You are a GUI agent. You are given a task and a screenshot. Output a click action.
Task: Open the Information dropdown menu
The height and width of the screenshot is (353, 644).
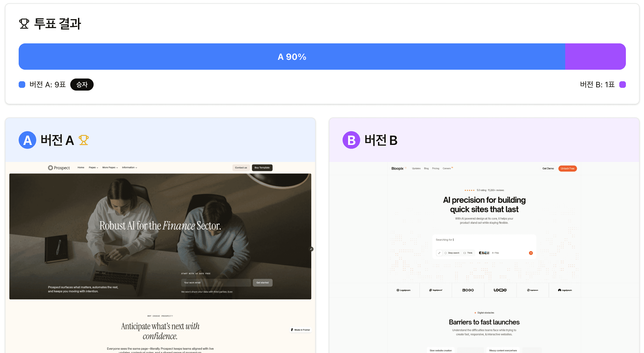coord(129,167)
